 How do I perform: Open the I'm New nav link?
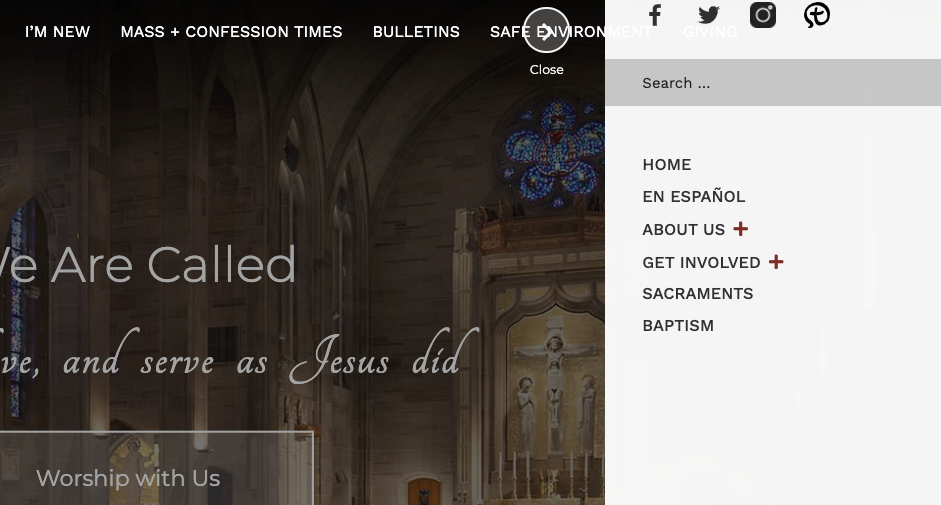[57, 32]
